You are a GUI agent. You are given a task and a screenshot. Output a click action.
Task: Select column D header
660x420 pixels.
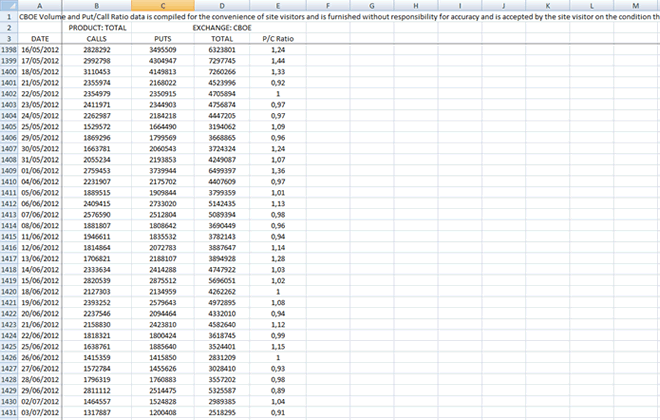click(222, 5)
